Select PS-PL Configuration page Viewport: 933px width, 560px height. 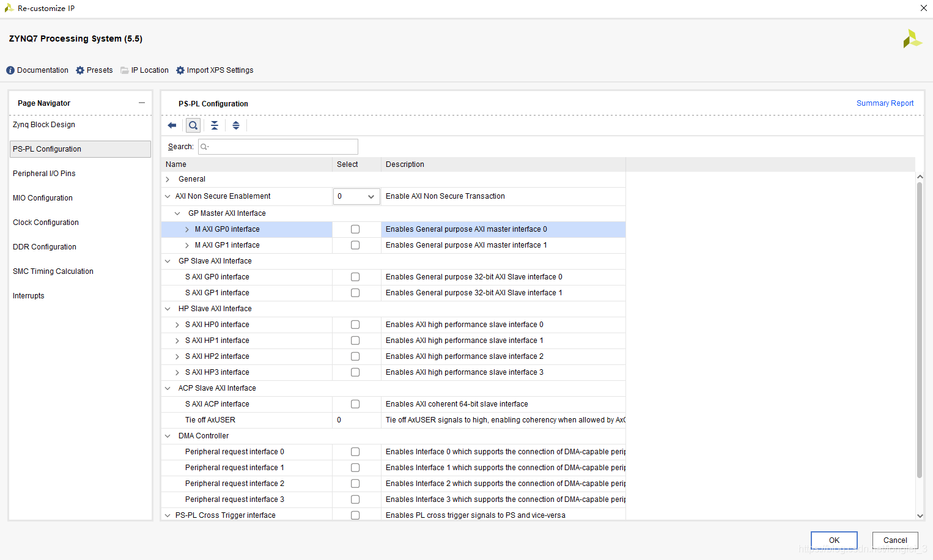coord(80,149)
